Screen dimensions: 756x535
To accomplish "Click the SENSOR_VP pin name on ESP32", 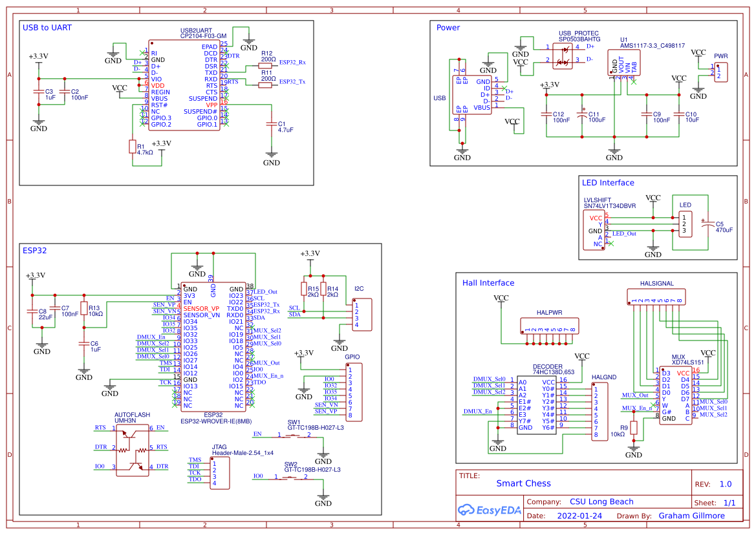I will tap(201, 309).
